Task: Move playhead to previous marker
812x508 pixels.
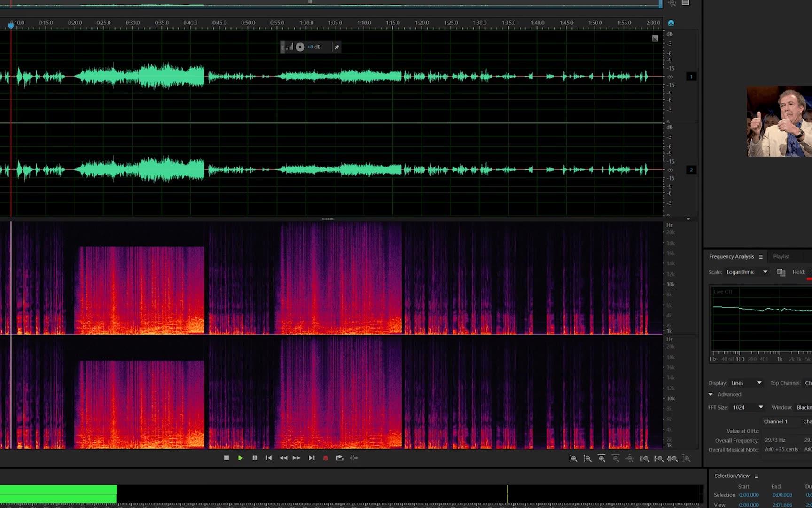Action: pos(269,458)
